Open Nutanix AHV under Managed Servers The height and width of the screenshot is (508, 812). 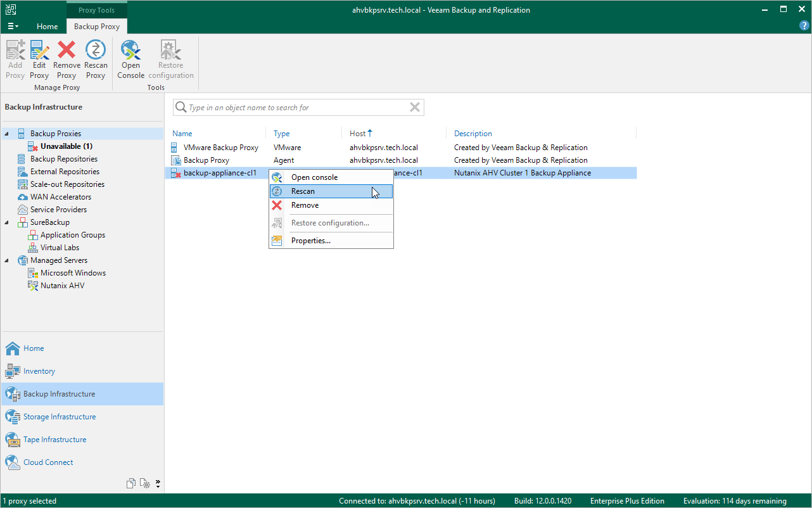62,286
